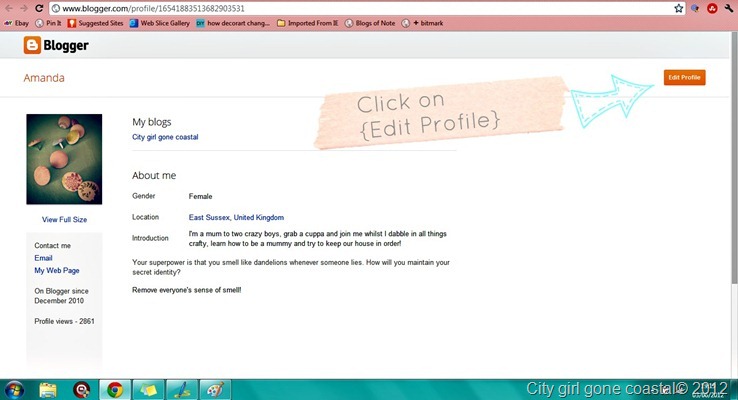Open the My Web Page link
The width and height of the screenshot is (738, 400).
click(57, 271)
